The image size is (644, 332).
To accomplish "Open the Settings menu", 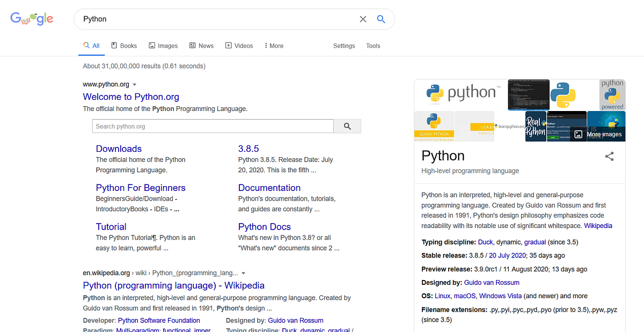I will point(344,46).
